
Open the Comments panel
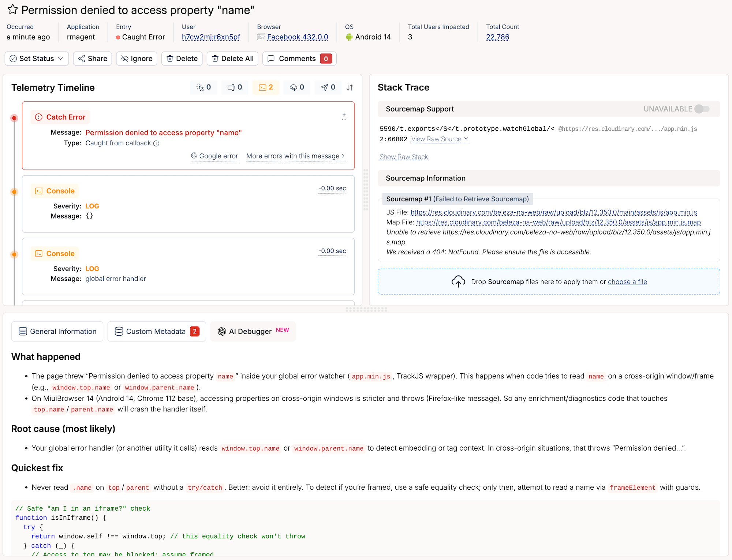click(299, 59)
